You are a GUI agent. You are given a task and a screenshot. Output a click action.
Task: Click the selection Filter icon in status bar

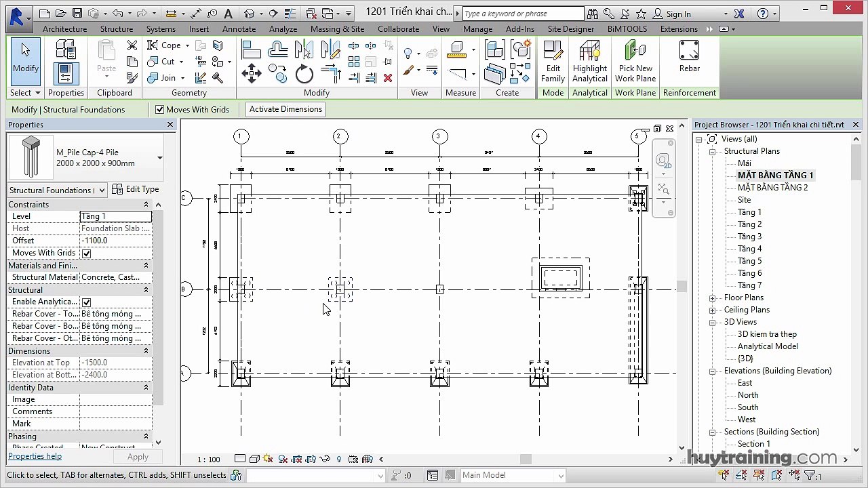coord(809,474)
